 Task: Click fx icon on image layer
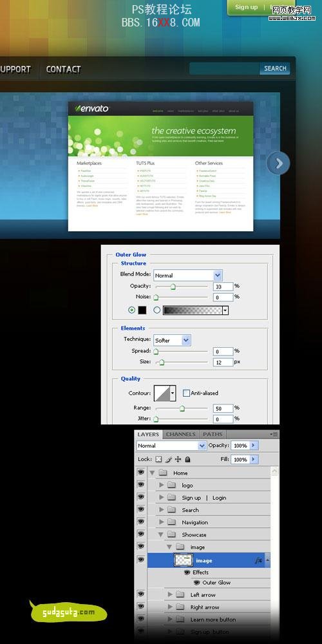point(258,560)
